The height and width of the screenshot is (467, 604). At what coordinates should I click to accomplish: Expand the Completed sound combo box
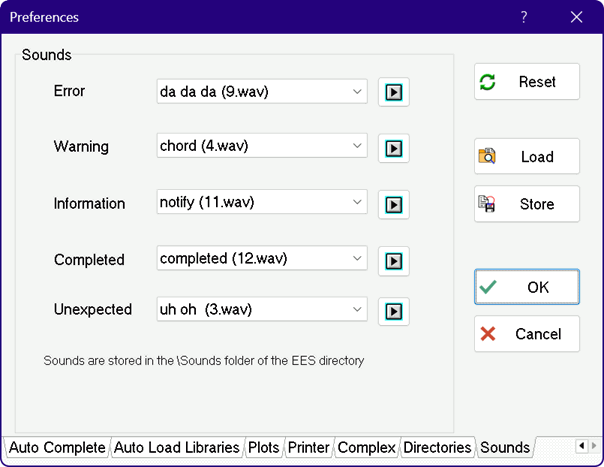358,258
